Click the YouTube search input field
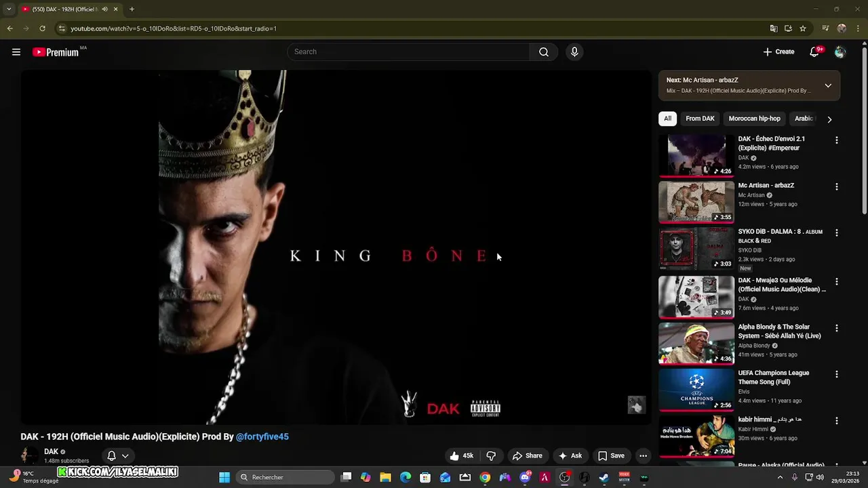The height and width of the screenshot is (488, 868). click(x=408, y=52)
